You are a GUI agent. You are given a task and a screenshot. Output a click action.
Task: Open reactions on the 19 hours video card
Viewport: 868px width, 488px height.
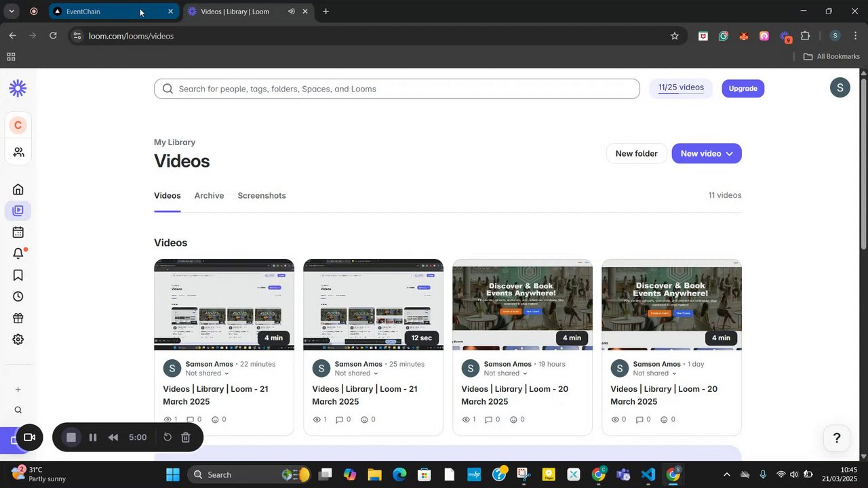(517, 420)
